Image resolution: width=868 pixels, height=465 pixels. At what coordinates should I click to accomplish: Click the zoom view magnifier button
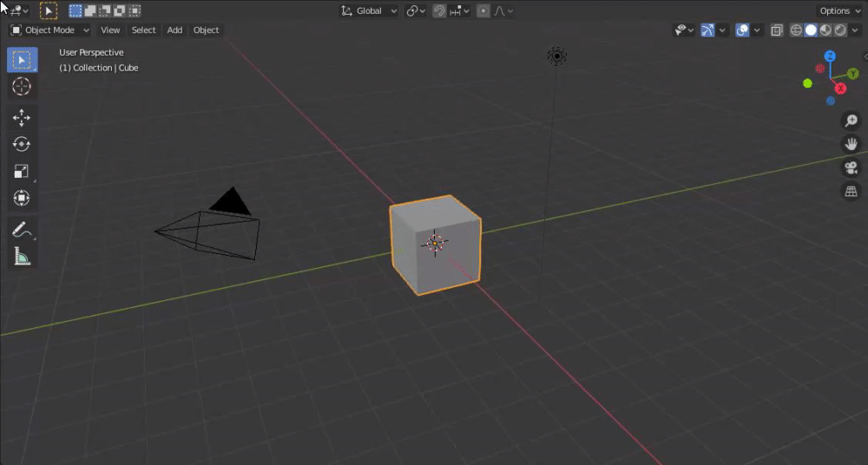851,120
